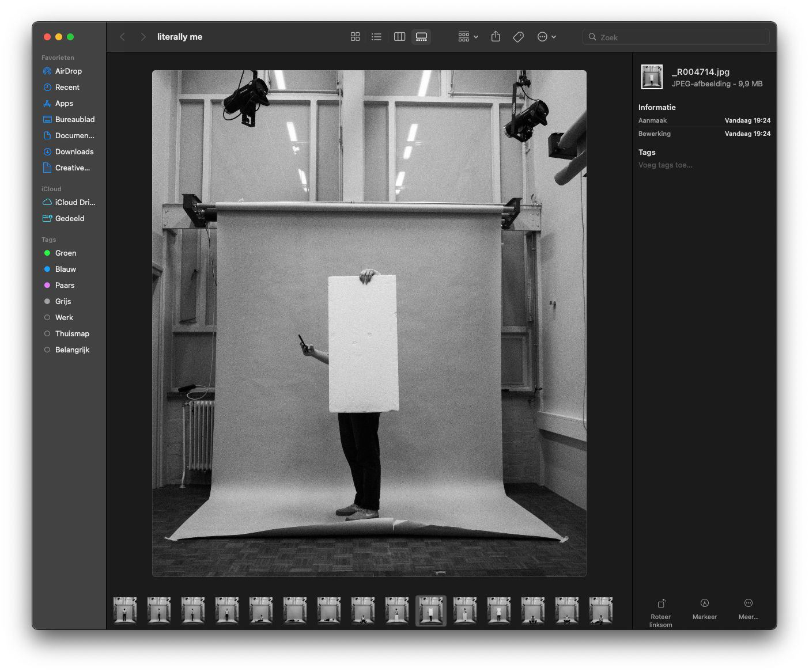
Task: Click the highlighted thumbnail in the filmstrip
Action: tap(431, 610)
